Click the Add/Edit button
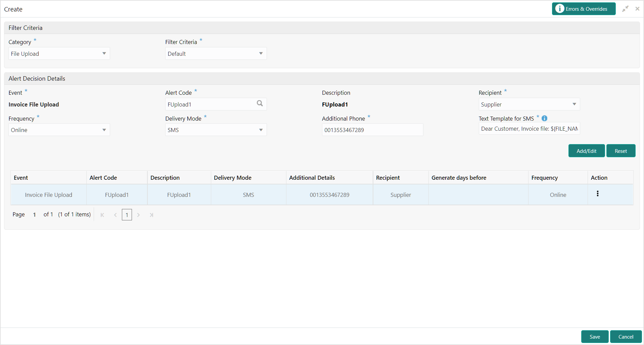This screenshot has width=644, height=345. pos(586,151)
